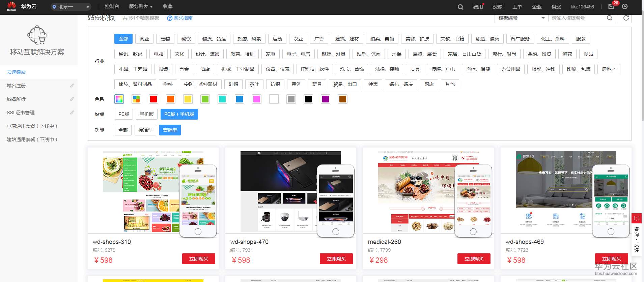
Task: Open the wd-shops-470 template title
Action: click(x=249, y=242)
